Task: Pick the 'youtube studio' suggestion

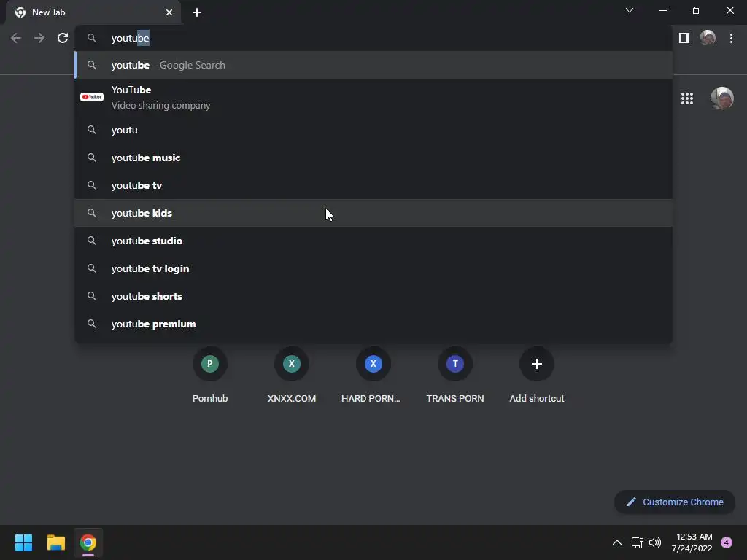Action: (x=373, y=241)
